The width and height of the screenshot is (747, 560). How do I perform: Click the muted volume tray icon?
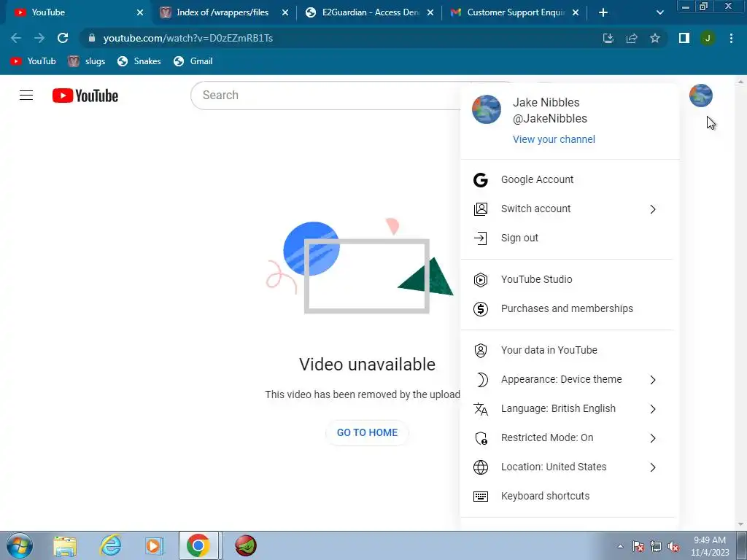(x=673, y=547)
